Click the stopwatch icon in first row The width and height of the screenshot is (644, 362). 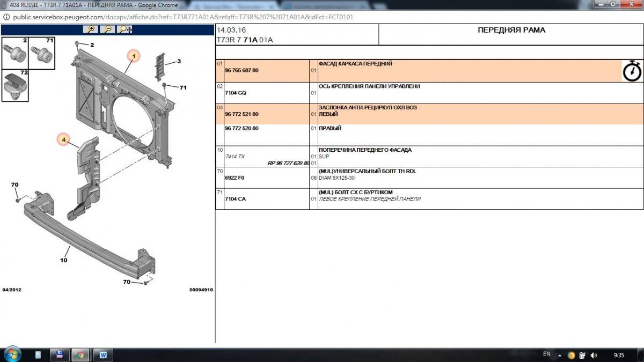[632, 71]
